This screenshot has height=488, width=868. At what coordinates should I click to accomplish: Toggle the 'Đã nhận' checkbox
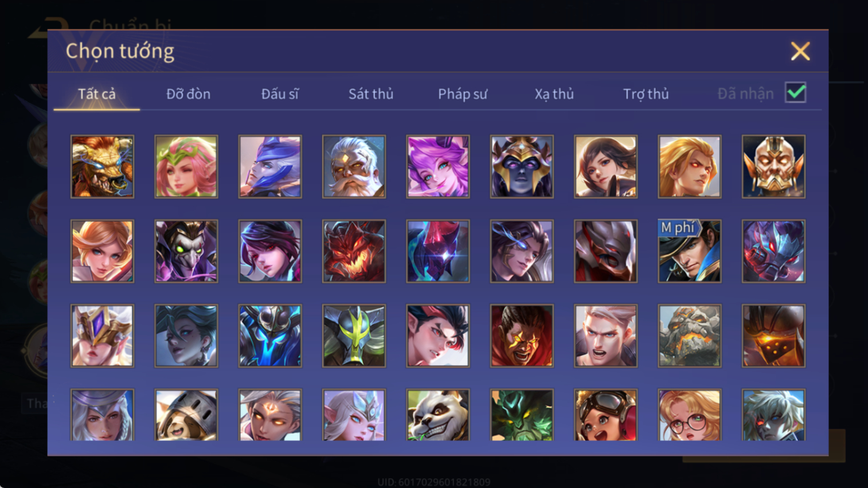coord(796,93)
